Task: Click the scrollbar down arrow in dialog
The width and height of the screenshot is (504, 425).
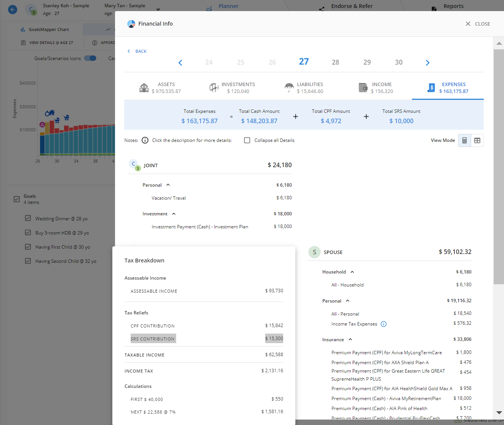Action: click(499, 412)
